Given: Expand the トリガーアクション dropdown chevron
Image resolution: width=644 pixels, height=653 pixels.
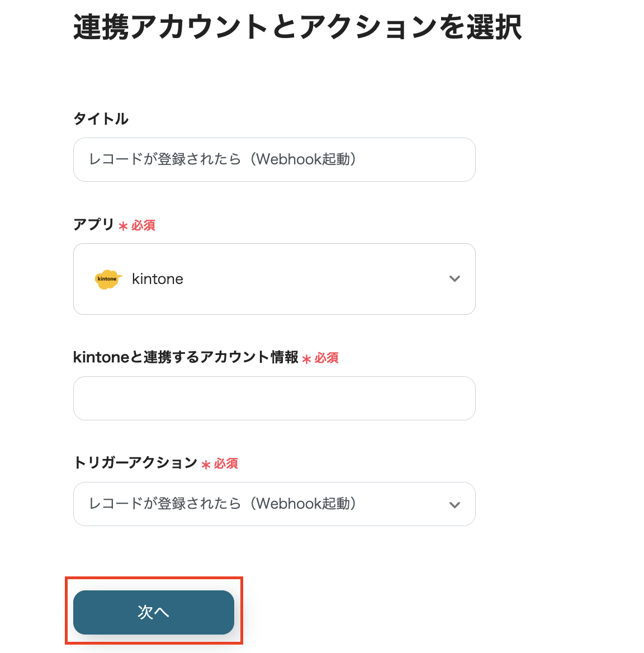Looking at the screenshot, I should pyautogui.click(x=454, y=505).
